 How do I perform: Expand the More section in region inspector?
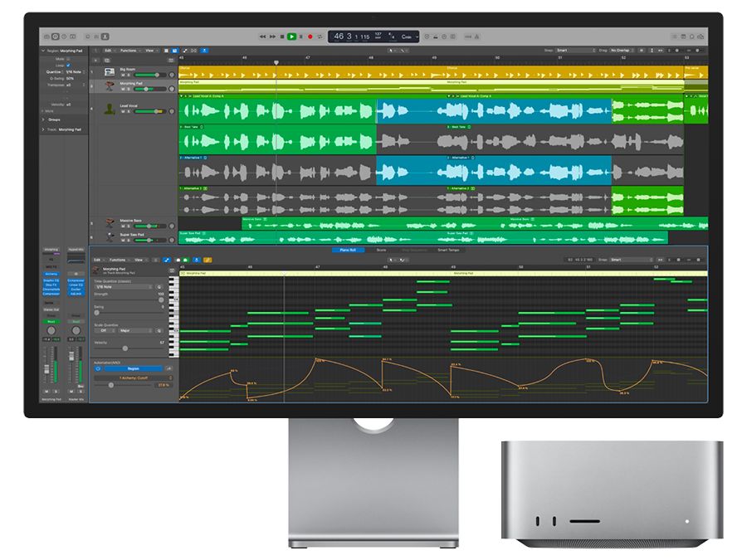43,111
